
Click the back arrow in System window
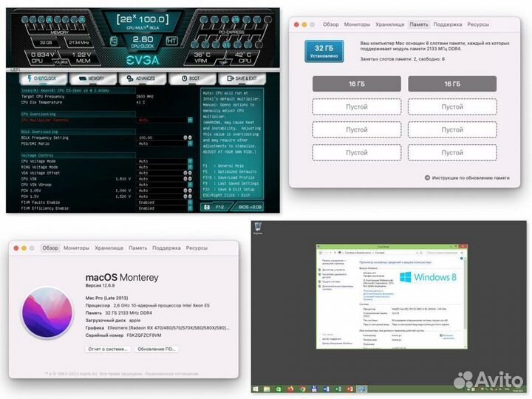pyautogui.click(x=321, y=253)
